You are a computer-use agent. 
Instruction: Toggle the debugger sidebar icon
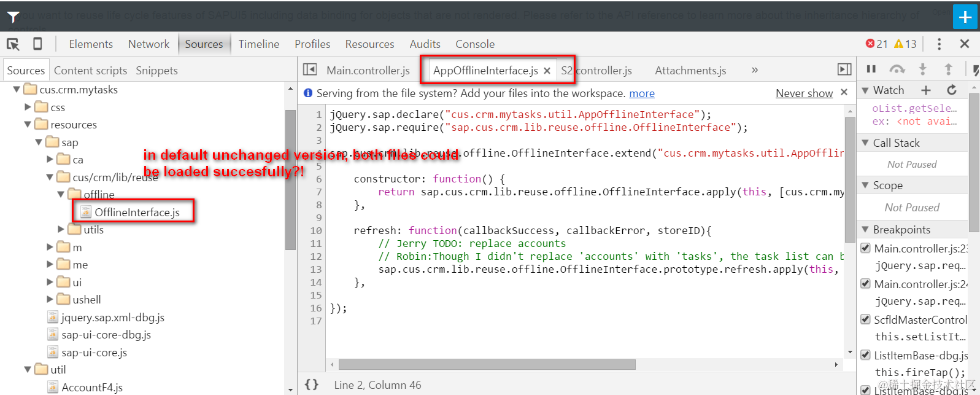(x=844, y=70)
